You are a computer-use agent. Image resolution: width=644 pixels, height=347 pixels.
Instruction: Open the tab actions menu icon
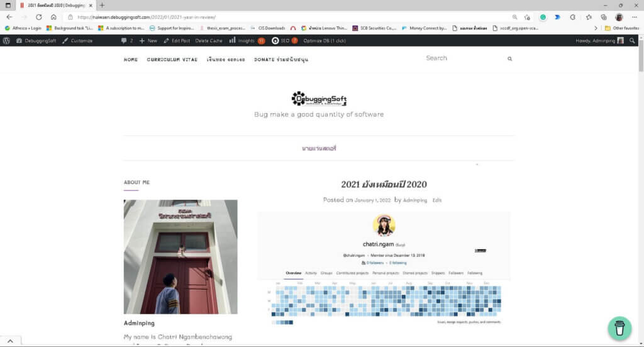pos(8,5)
